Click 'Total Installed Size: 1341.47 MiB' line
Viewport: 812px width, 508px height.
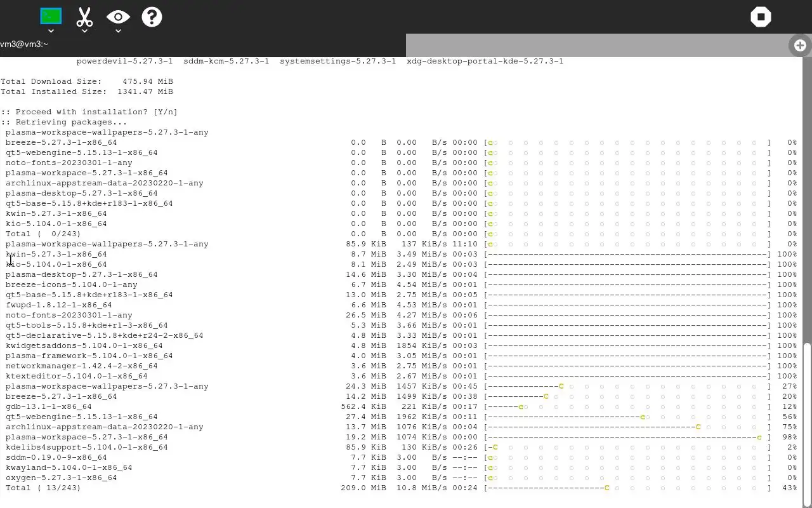pyautogui.click(x=87, y=91)
